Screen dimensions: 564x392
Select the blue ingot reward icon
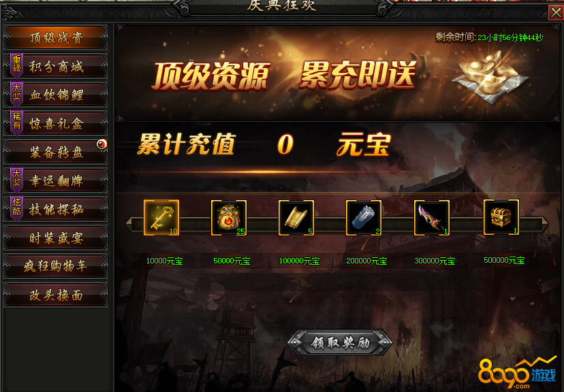364,218
